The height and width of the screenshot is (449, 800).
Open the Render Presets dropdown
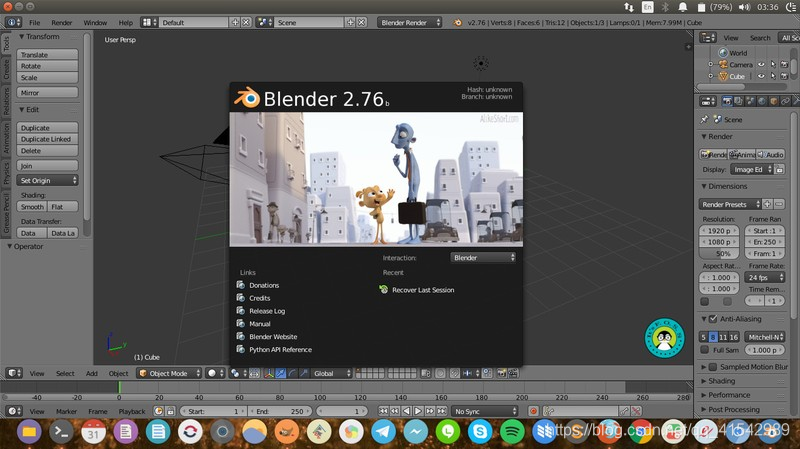[730, 204]
